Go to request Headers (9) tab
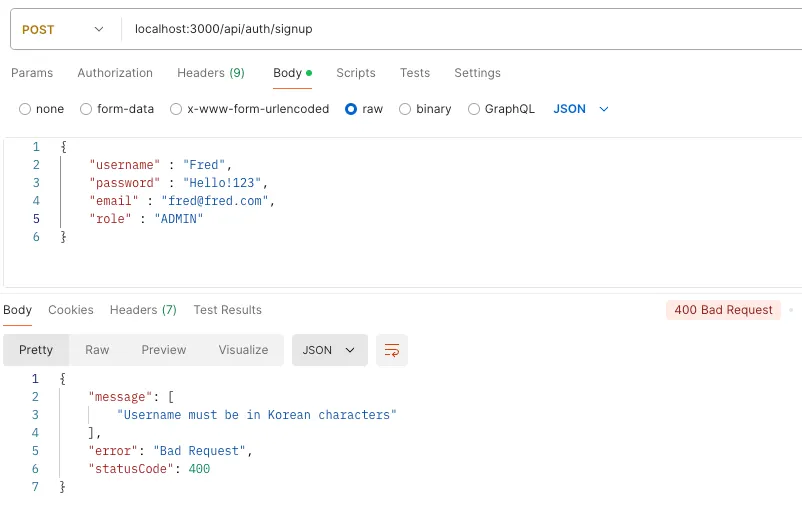 click(211, 73)
